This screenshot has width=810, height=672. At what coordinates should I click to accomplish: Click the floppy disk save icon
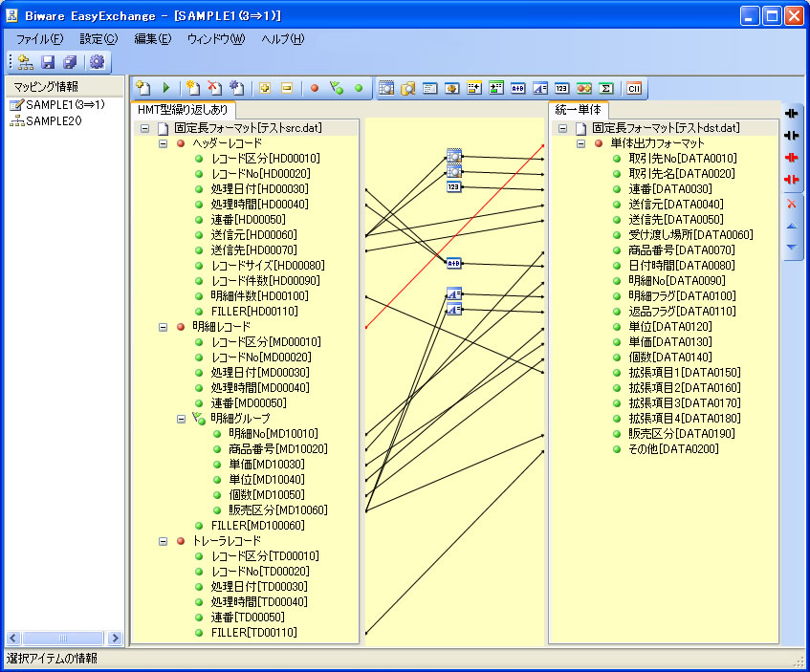(x=48, y=62)
